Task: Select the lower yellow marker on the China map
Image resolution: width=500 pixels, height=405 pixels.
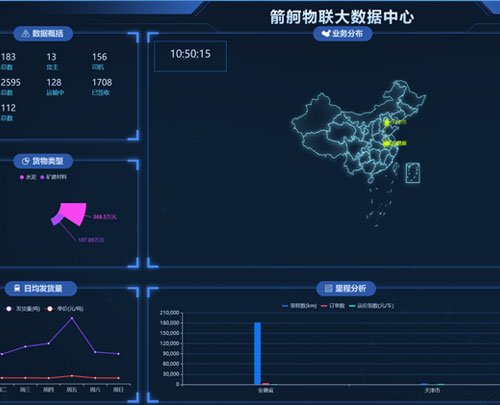Action: pyautogui.click(x=386, y=144)
